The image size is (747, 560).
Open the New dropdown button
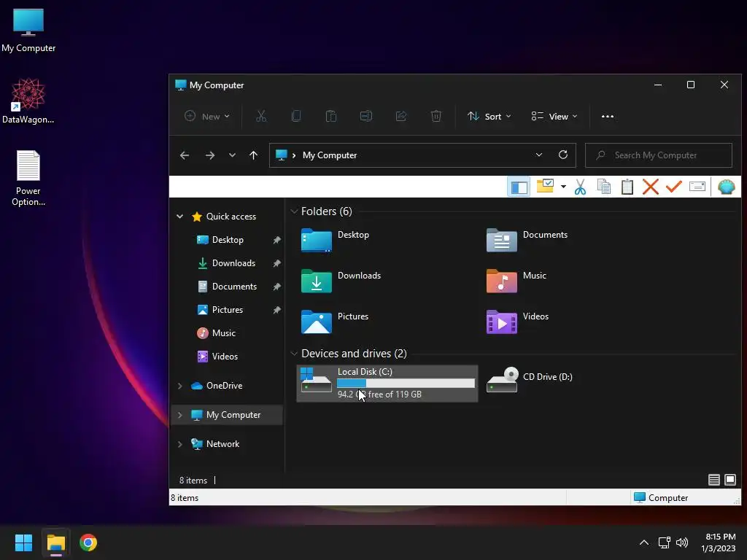(207, 116)
